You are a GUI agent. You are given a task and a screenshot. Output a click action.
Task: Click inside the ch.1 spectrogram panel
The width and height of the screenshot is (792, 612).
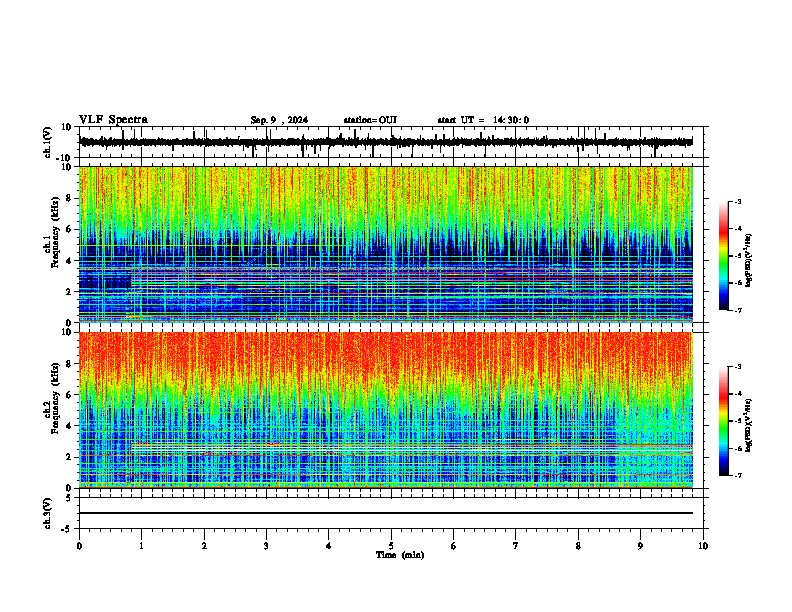(386, 244)
